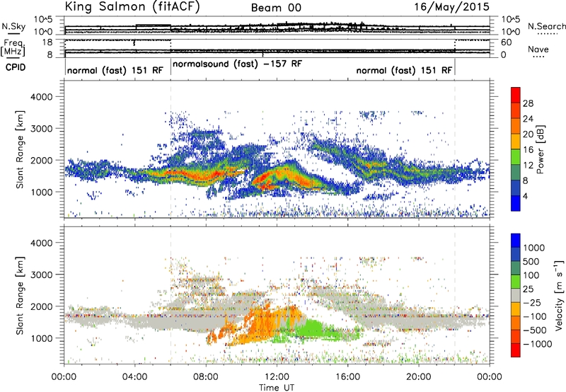Click the '4' tick label on Power colorbar

(x=526, y=197)
